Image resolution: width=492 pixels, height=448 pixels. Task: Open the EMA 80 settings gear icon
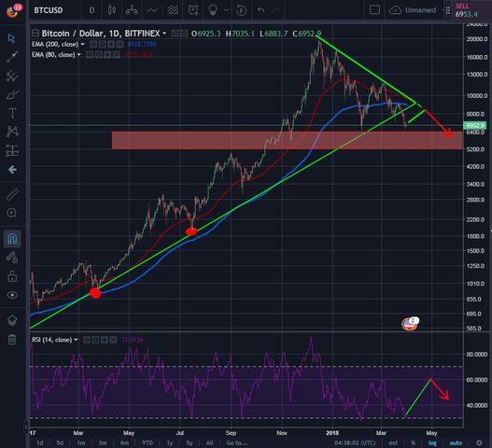click(99, 54)
